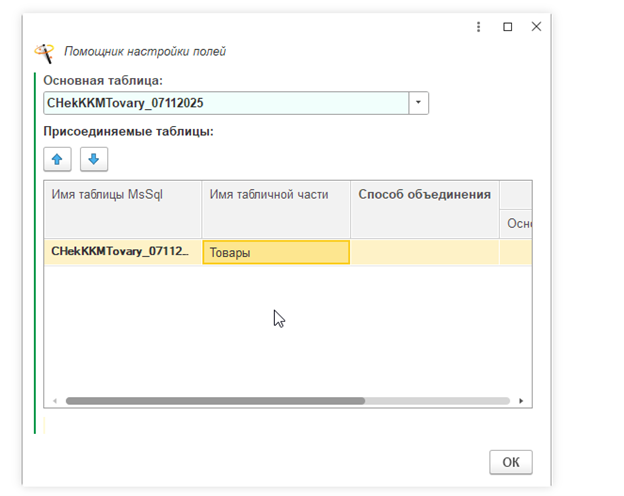Click the Имя табличной части column header
Image resolution: width=624 pixels, height=496 pixels.
(x=276, y=195)
